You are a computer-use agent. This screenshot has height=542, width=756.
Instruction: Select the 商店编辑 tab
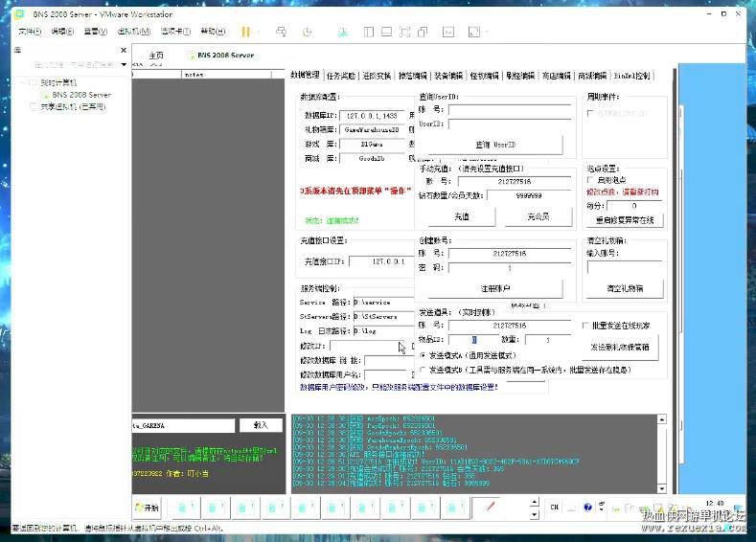click(557, 76)
